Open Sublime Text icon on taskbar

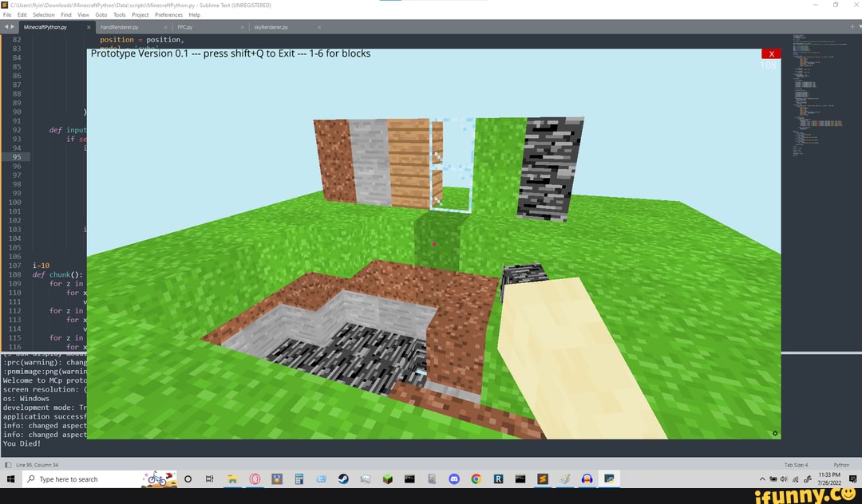[x=543, y=479]
